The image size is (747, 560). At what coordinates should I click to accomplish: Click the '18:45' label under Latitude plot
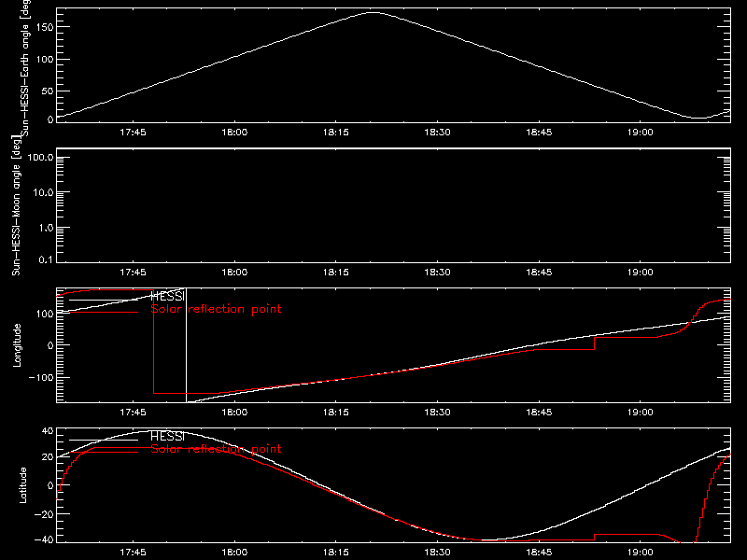(539, 553)
